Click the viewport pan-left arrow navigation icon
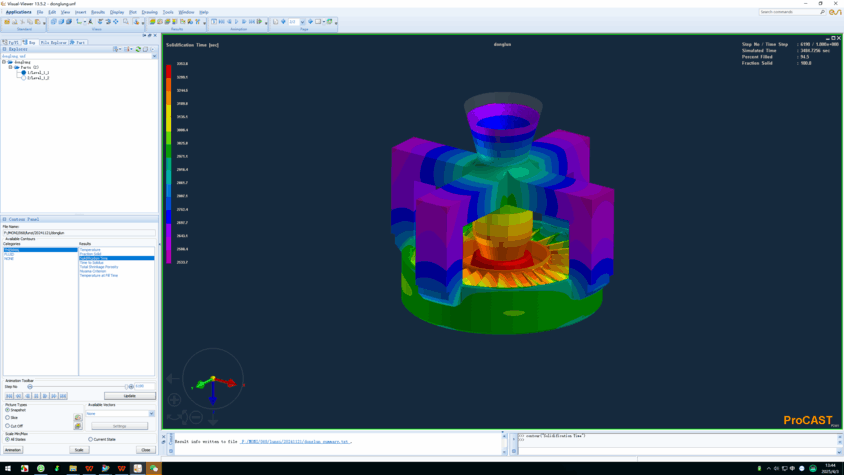The height and width of the screenshot is (475, 844). [172, 379]
